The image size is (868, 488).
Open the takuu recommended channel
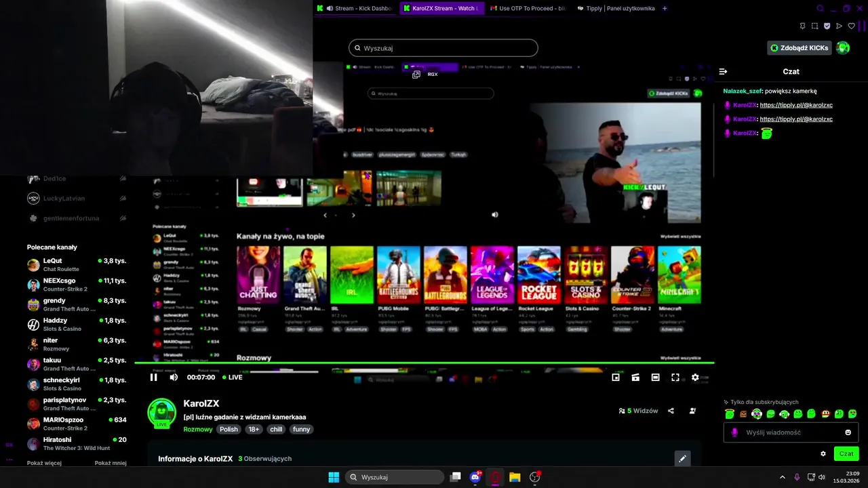pos(77,364)
